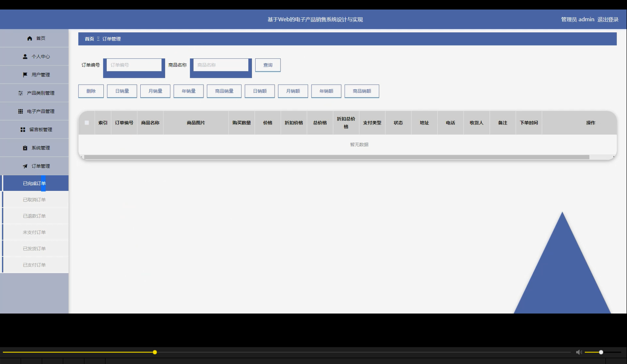
Task: Click the 删除 button
Action: (x=91, y=91)
